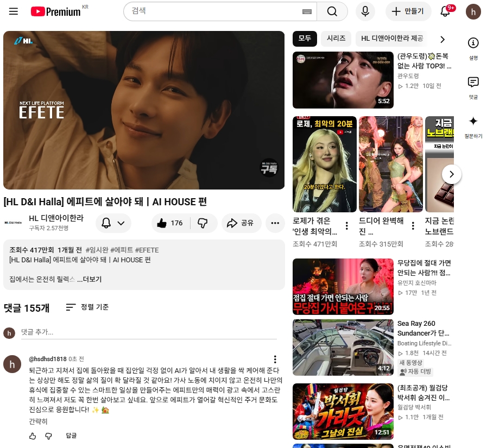
Task: Expand the subscription notification bell dropdown
Action: (113, 223)
